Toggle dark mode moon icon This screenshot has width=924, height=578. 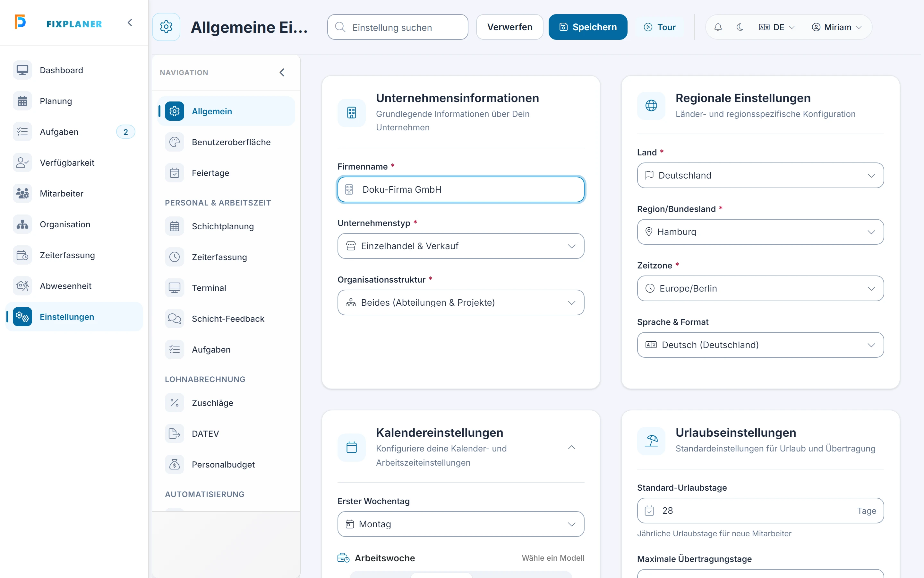[x=740, y=27]
